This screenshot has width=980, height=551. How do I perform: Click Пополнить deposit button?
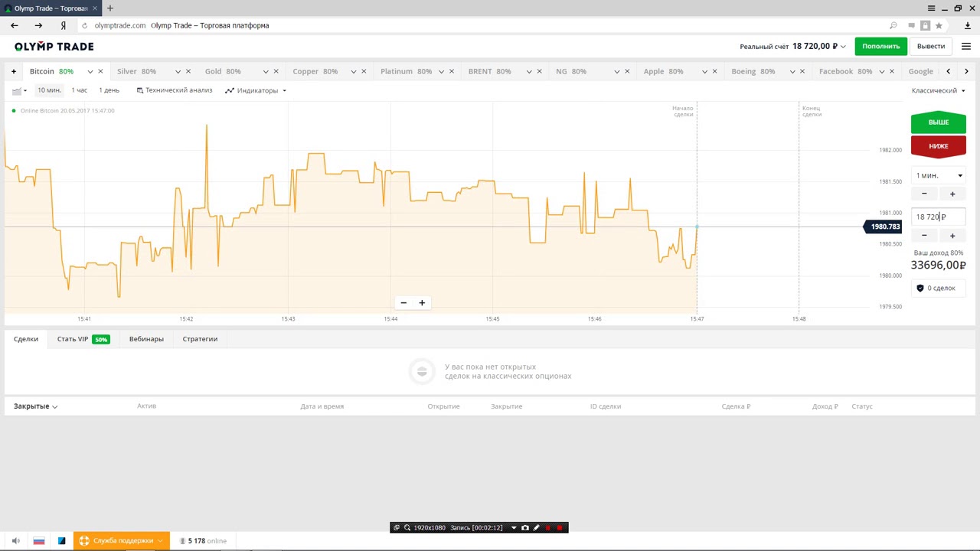[880, 46]
